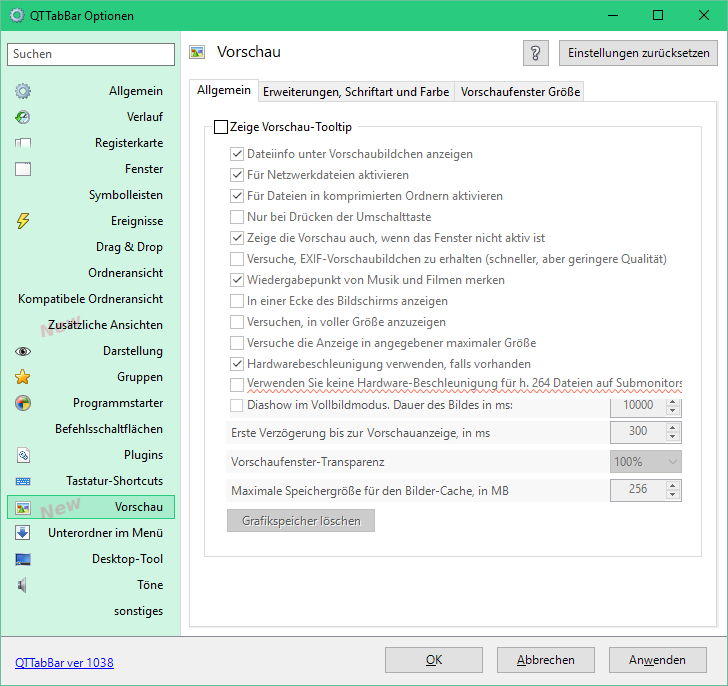Toggle Hardwarebeschleunigung verwenden checkbox
The width and height of the screenshot is (728, 686).
coord(237,364)
